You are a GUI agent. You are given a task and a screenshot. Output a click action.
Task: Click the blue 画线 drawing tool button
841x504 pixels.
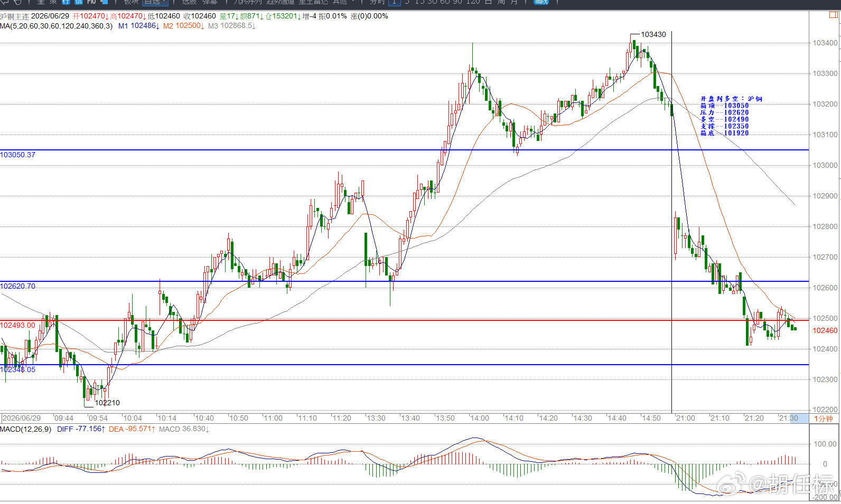click(x=541, y=2)
